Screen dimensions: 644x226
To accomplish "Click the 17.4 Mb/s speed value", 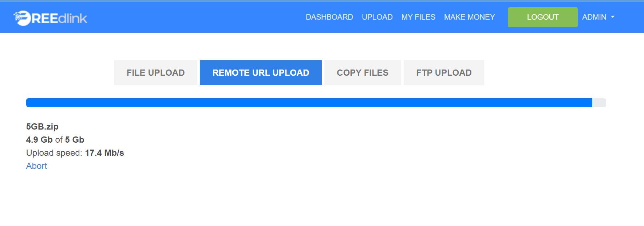I will 104,153.
